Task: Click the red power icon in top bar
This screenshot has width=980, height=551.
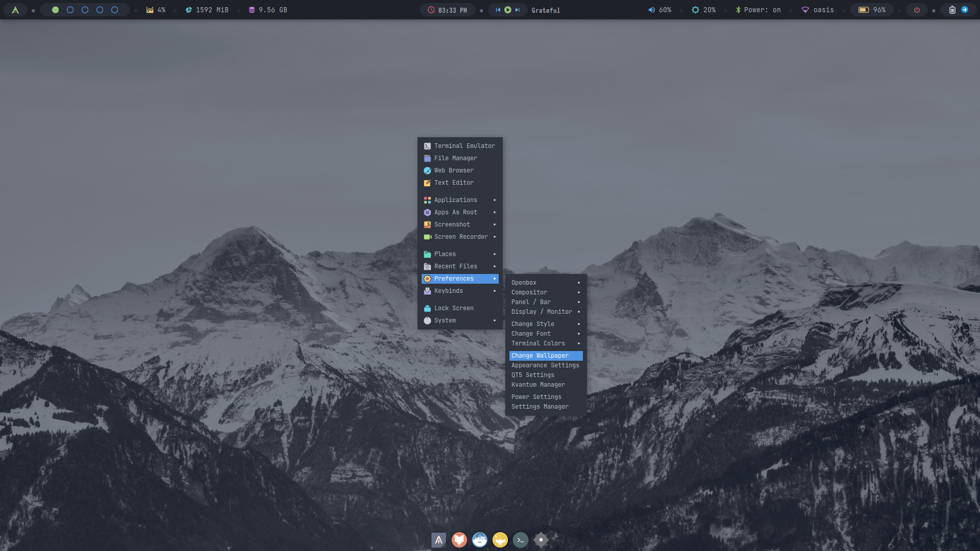Action: pyautogui.click(x=917, y=10)
